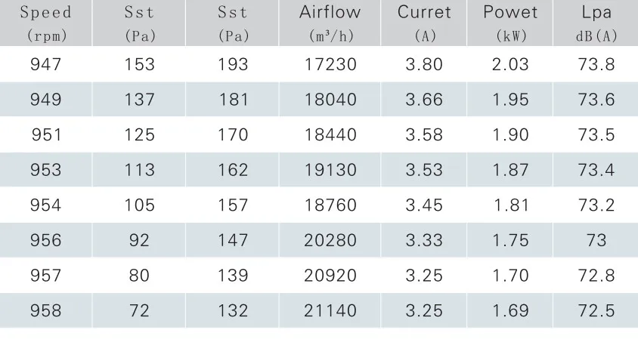Viewport: 638px width, 364px height.
Task: Click the pressure value 92
Action: pos(139,240)
